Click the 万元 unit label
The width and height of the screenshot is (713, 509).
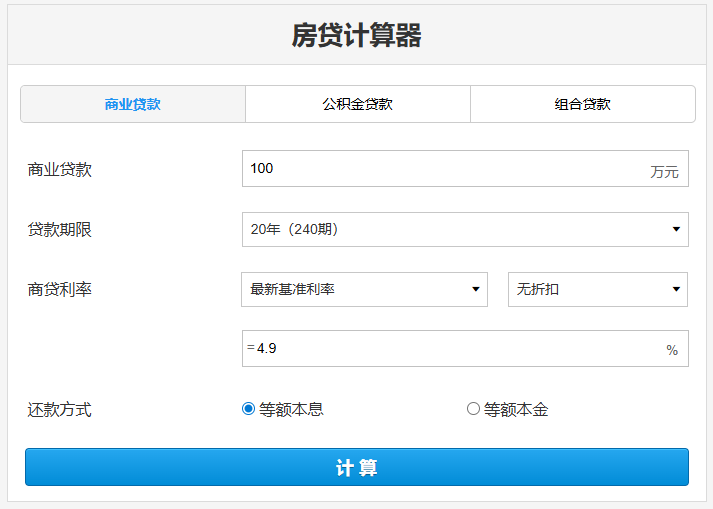[664, 172]
